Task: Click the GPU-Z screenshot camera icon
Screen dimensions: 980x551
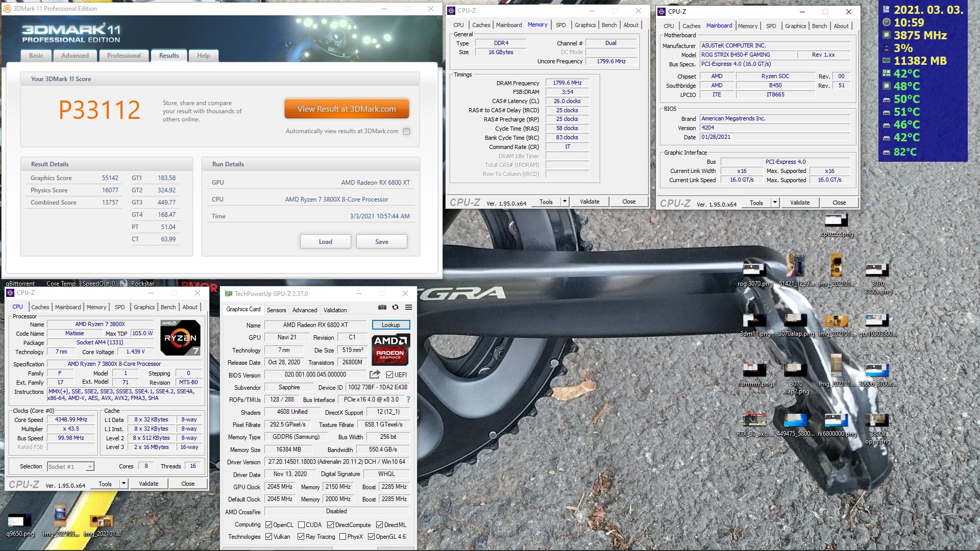Action: 382,307
